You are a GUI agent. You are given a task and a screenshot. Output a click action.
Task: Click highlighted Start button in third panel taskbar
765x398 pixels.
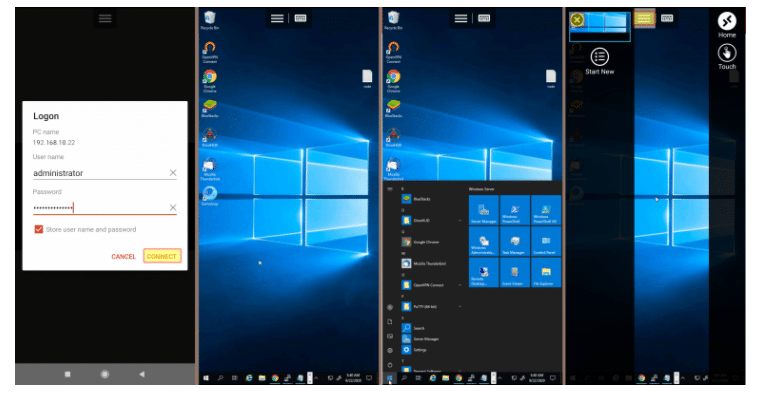(389, 378)
